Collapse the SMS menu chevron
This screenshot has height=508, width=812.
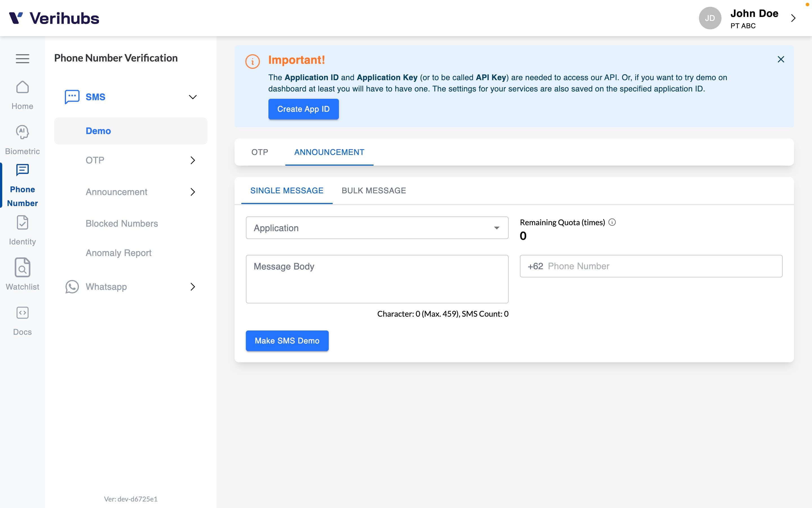pos(193,97)
